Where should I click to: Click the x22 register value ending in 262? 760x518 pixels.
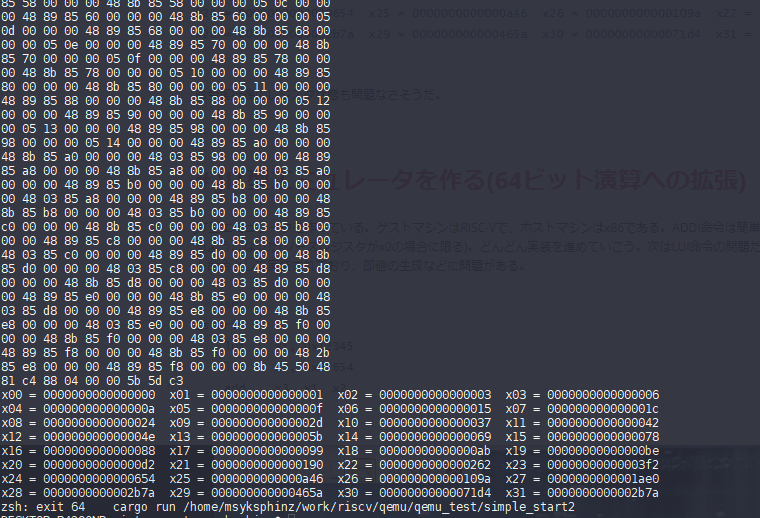point(435,465)
